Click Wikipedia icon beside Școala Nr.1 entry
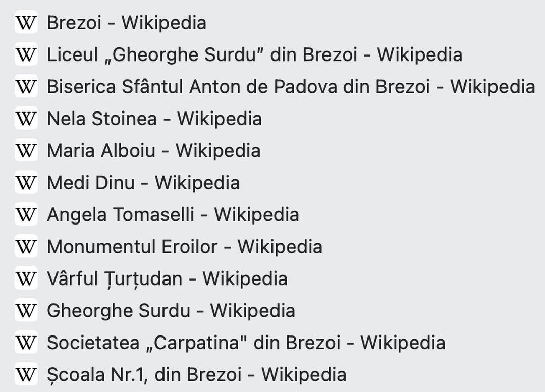Image resolution: width=545 pixels, height=392 pixels. 26,374
